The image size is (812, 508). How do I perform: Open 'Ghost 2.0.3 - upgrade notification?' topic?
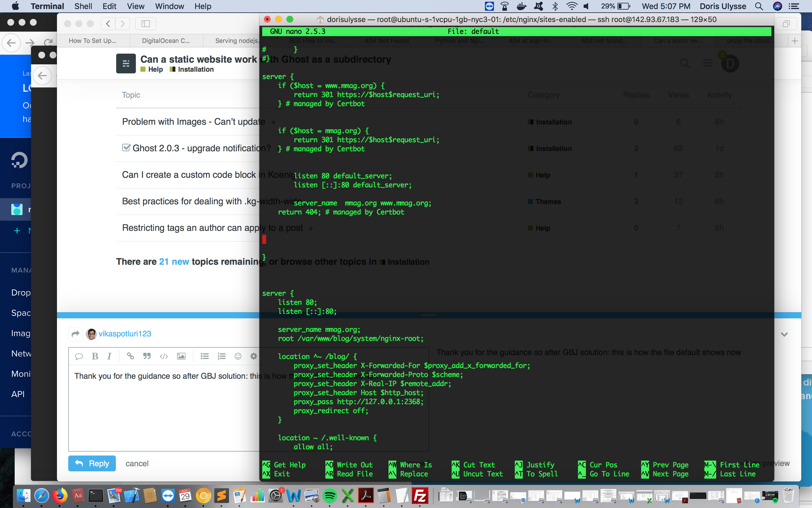pyautogui.click(x=201, y=148)
